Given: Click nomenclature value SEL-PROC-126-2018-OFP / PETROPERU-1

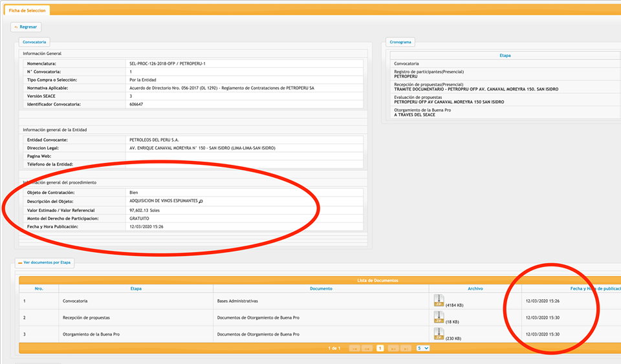Looking at the screenshot, I should 167,63.
